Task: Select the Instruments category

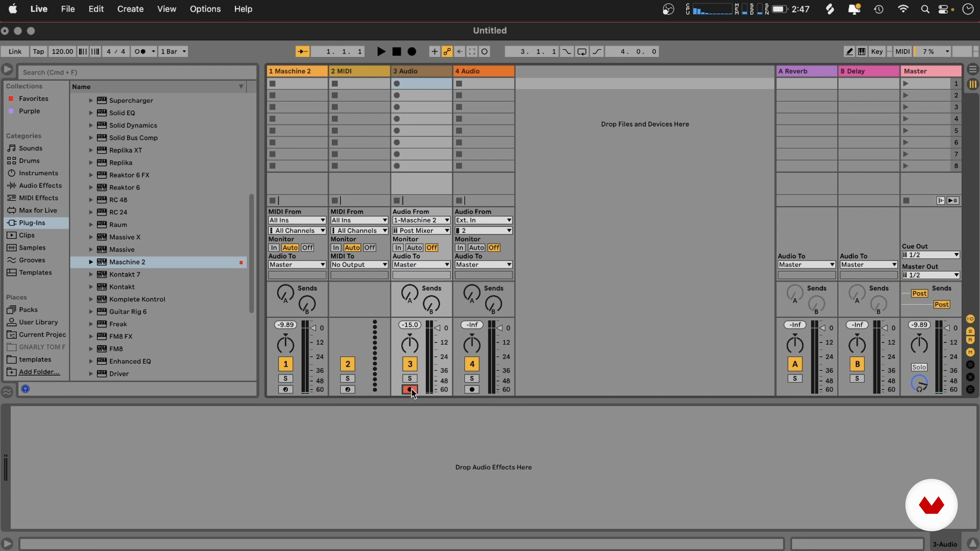Action: tap(39, 173)
